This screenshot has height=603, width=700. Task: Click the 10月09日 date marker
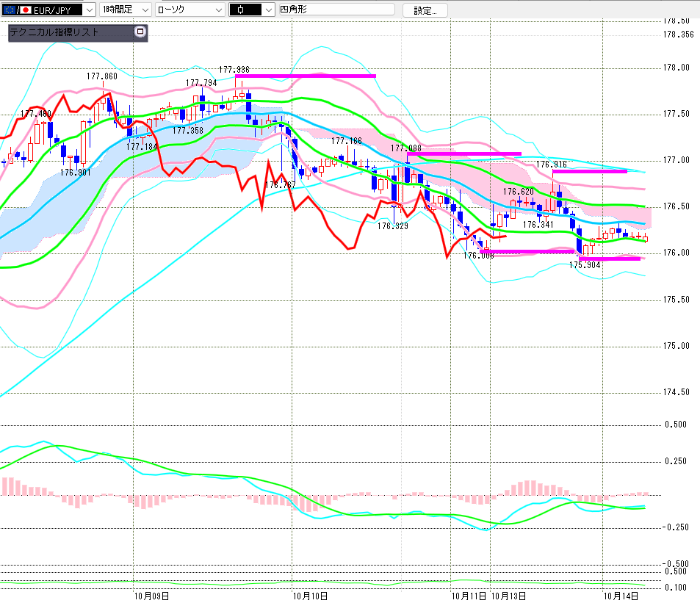pos(151,596)
